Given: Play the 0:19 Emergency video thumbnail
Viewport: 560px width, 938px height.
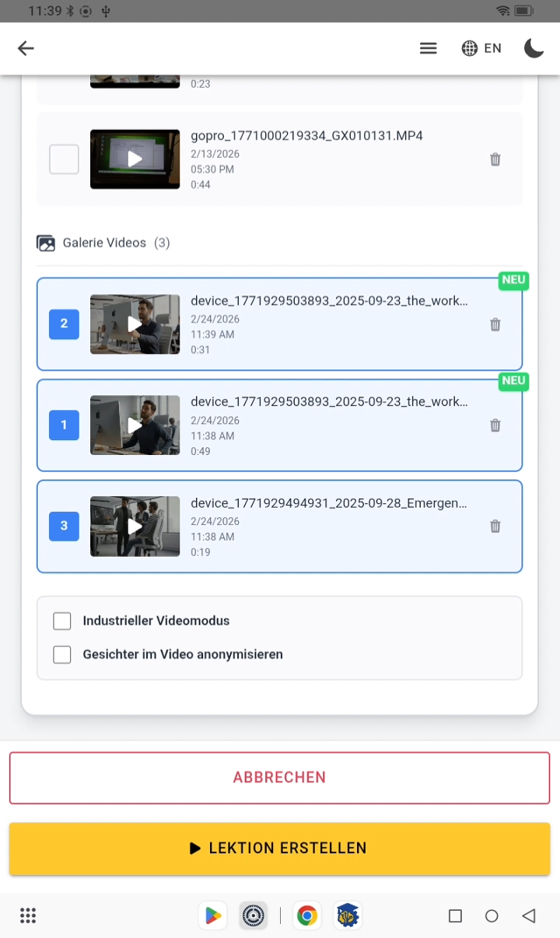Looking at the screenshot, I should click(135, 527).
